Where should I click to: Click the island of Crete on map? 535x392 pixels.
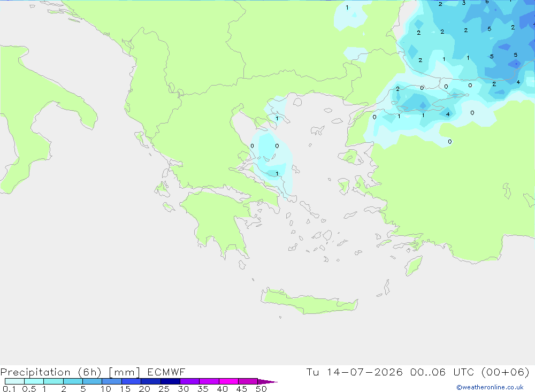click(309, 301)
